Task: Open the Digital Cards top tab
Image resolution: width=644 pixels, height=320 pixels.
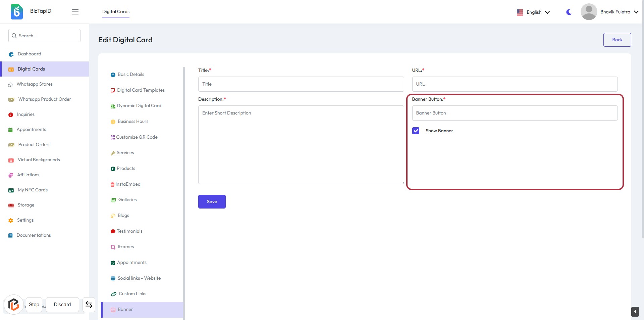Action: [x=116, y=12]
